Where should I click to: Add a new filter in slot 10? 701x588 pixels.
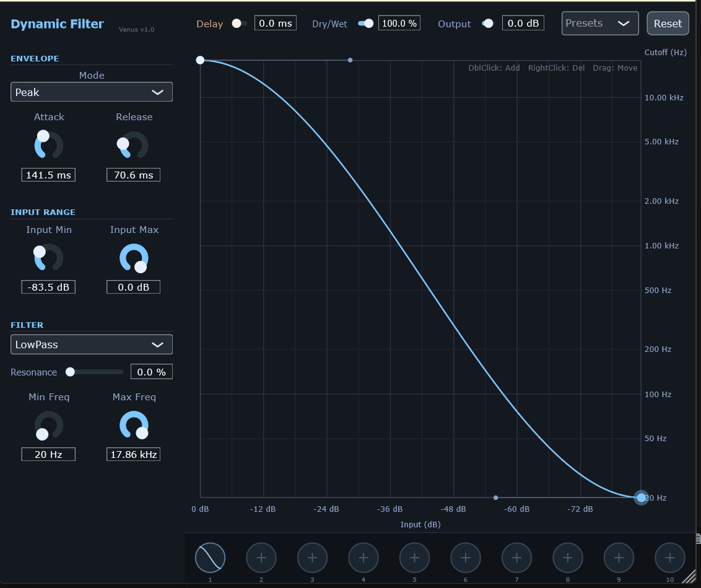pyautogui.click(x=669, y=558)
